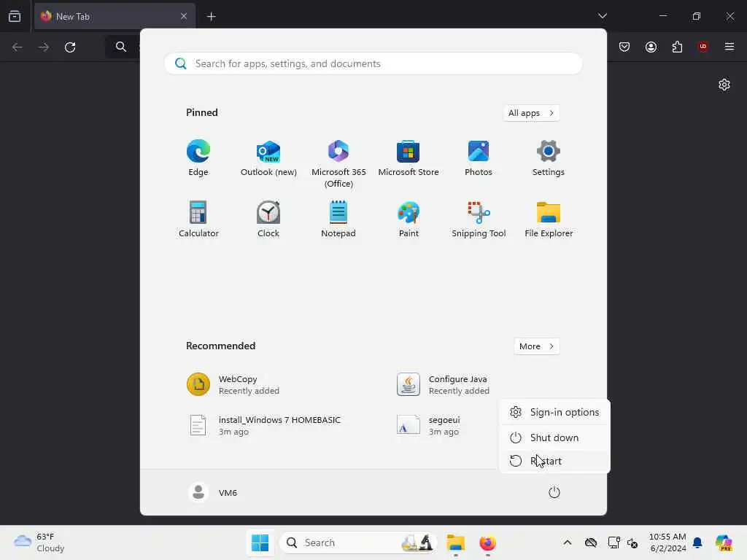Open recommended Configure Java item
The image size is (747, 560).
pyautogui.click(x=444, y=385)
